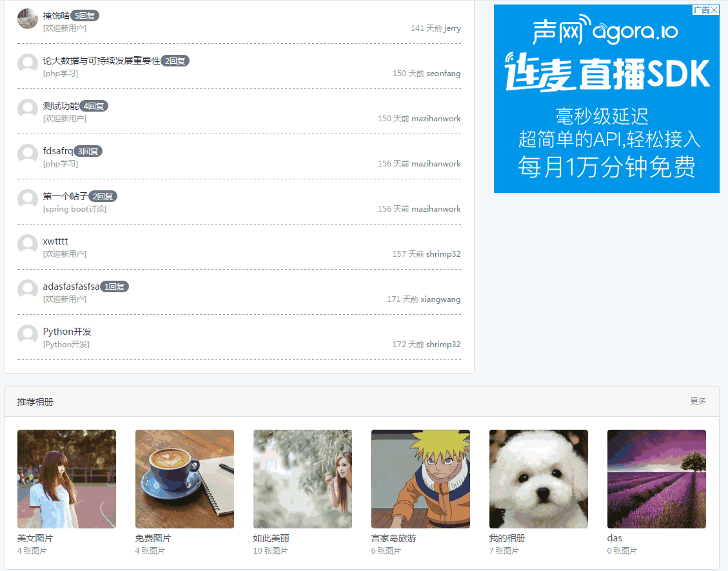This screenshot has height=571, width=728.
Task: View user seonfang's profile
Action: 444,74
